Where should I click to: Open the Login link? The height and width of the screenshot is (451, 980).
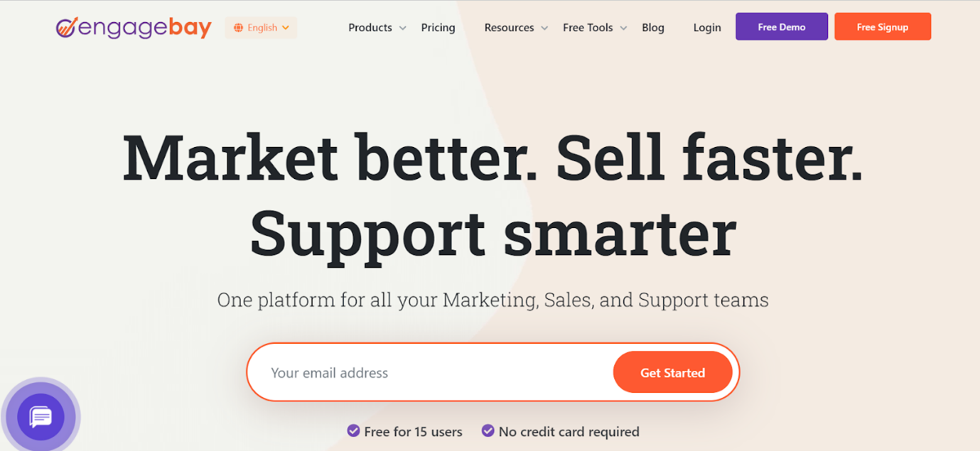pos(706,28)
